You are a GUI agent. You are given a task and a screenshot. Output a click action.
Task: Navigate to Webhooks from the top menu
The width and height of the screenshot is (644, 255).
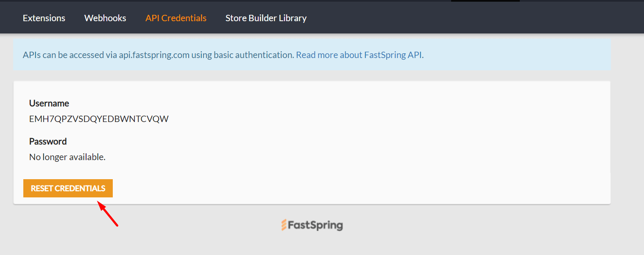tap(105, 18)
